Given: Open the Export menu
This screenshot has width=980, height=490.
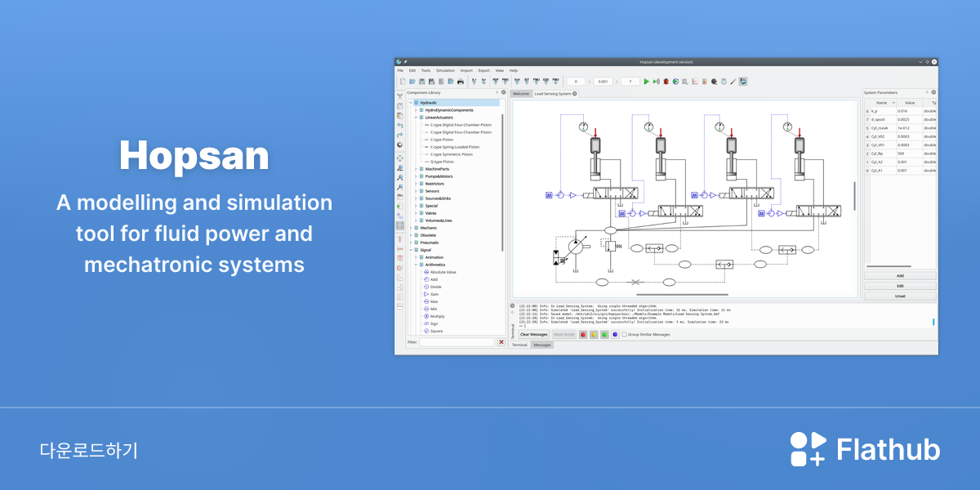Looking at the screenshot, I should click(484, 70).
